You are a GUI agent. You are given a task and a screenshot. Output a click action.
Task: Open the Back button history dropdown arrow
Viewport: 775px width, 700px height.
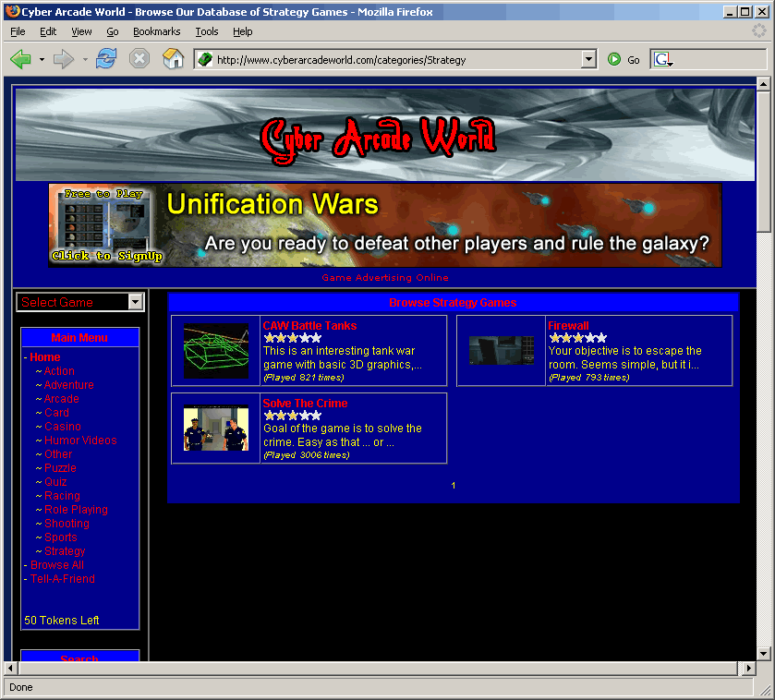click(x=42, y=60)
